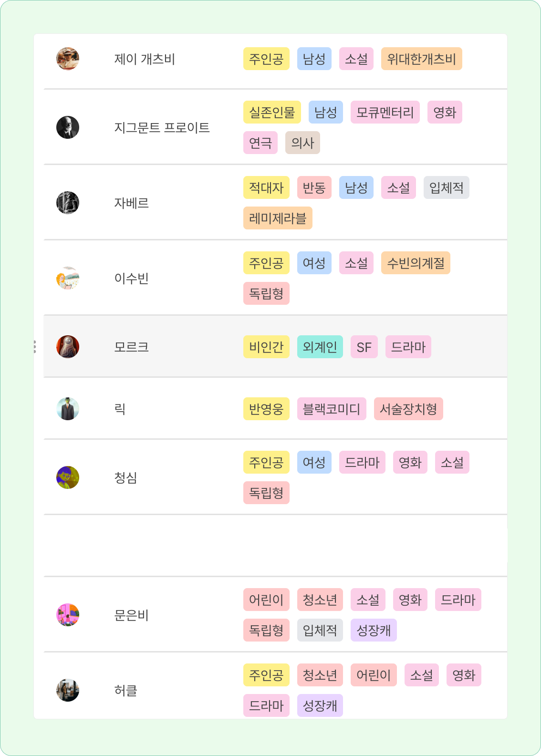
Task: Click the 이수빈 profile picture
Action: pyautogui.click(x=68, y=278)
